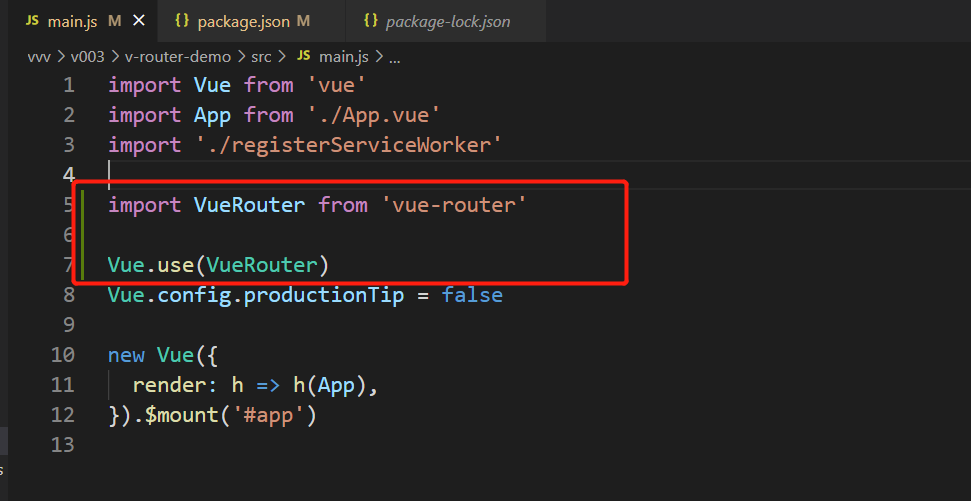Select the v-router-demo breadcrumb folder

coord(178,58)
